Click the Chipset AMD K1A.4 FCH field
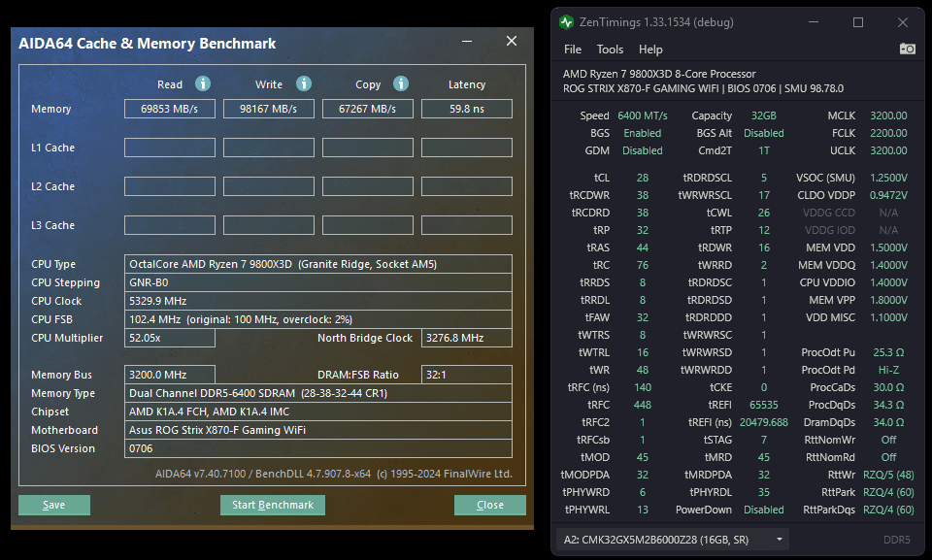Screen dimensions: 932x560 click(x=318, y=412)
